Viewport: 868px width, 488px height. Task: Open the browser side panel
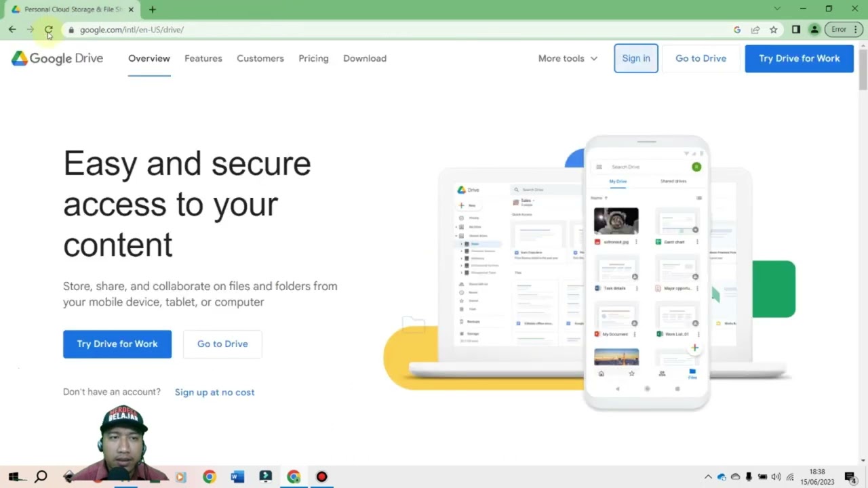click(x=796, y=30)
